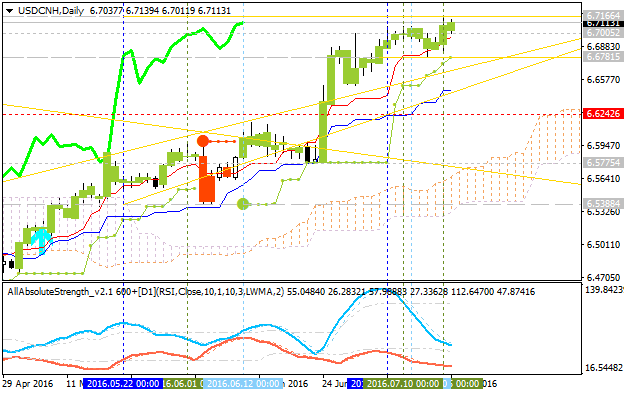Click the 6.50110 price scale value
Image resolution: width=624 pixels, height=395 pixels.
click(603, 244)
